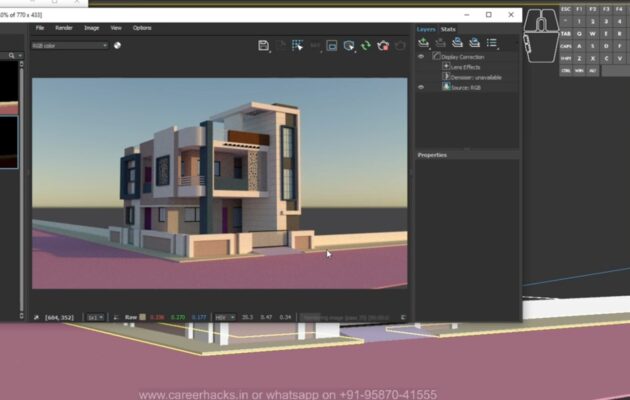Open the Options menu
The height and width of the screenshot is (400, 630).
(142, 28)
